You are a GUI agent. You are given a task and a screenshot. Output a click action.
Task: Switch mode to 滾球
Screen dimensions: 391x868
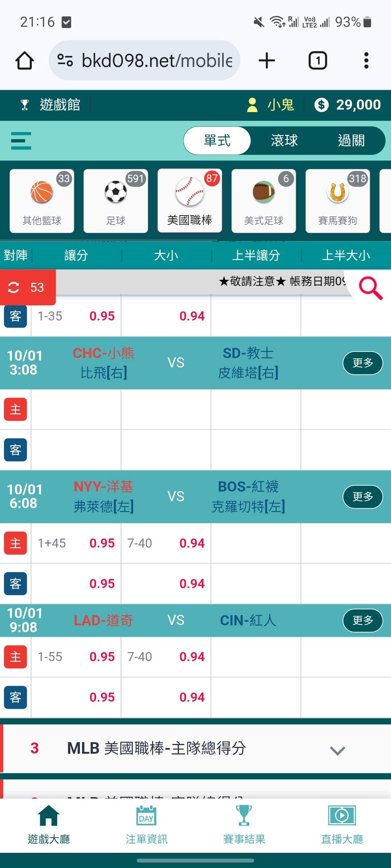click(284, 141)
